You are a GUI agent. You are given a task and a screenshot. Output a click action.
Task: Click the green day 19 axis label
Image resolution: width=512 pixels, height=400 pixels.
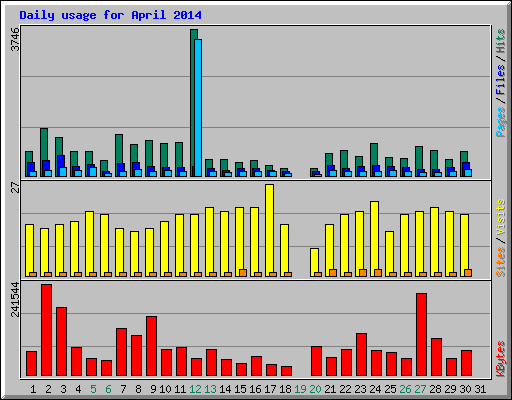click(300, 389)
